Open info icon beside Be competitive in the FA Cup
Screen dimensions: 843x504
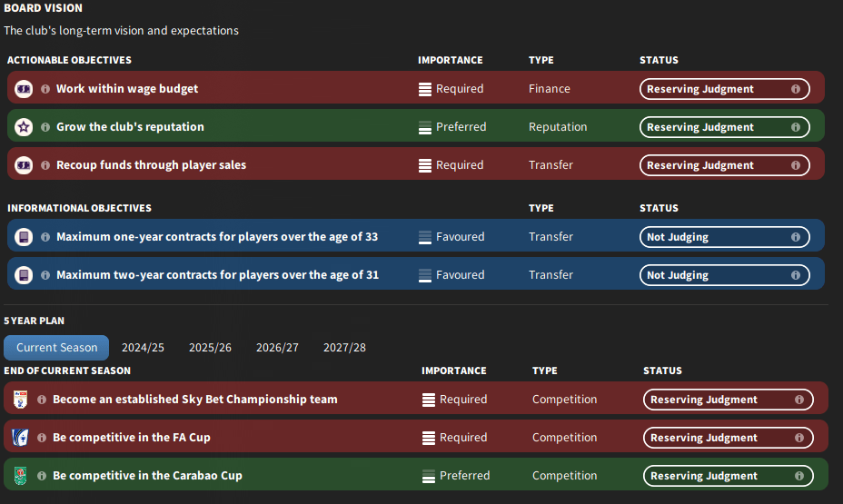[x=42, y=438]
